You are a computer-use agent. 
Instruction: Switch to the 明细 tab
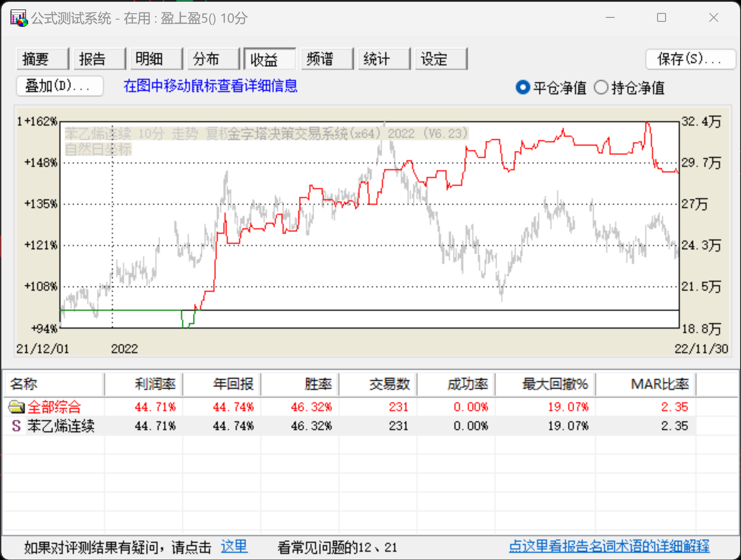(156, 59)
